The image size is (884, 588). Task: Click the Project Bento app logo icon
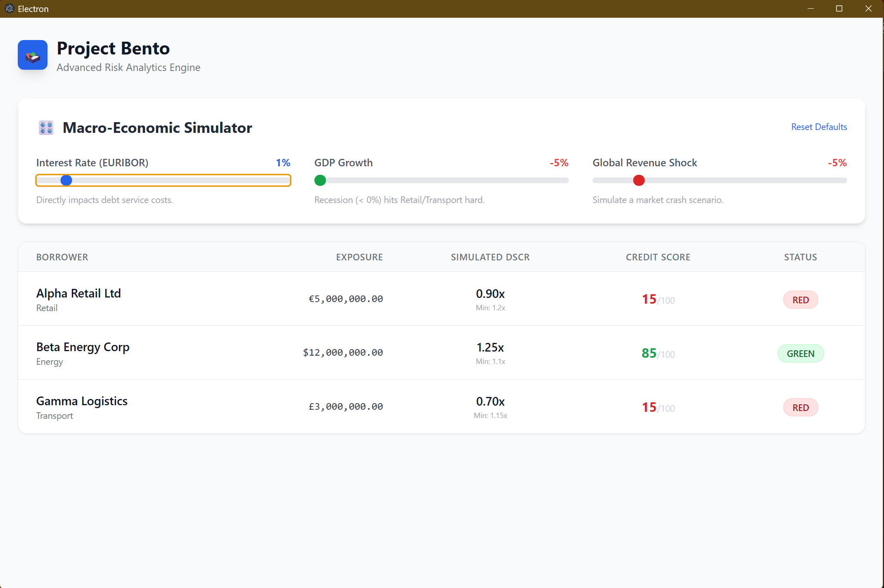coord(33,55)
